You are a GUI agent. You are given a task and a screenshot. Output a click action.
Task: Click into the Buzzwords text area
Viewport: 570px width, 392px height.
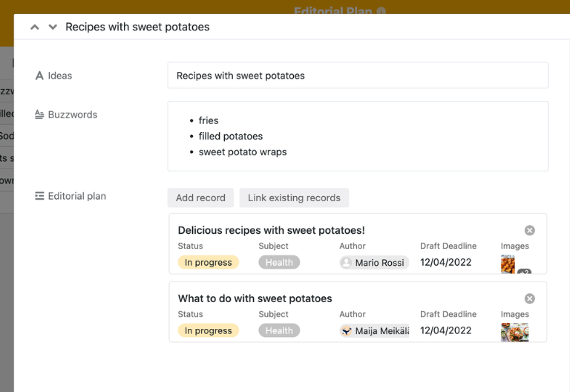tap(358, 136)
